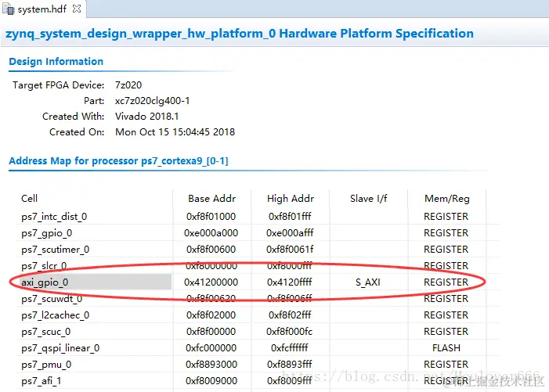
Task: Click base address 0xf8009000
Action: click(211, 381)
